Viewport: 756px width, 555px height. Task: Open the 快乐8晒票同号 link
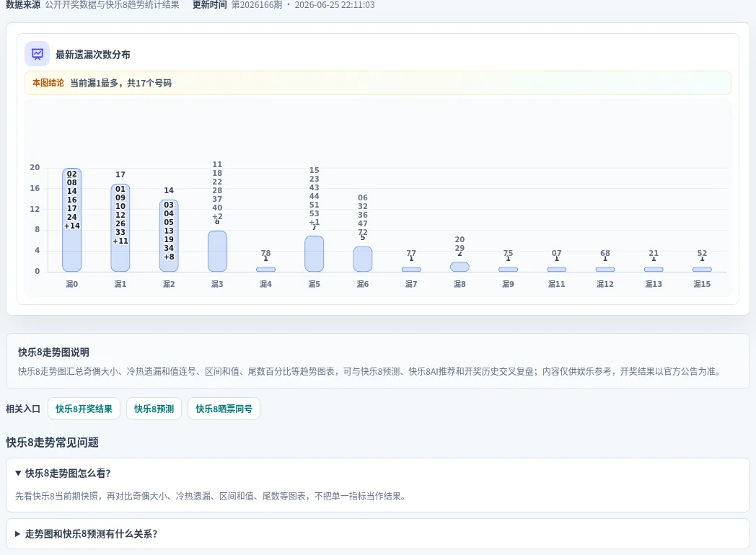224,409
